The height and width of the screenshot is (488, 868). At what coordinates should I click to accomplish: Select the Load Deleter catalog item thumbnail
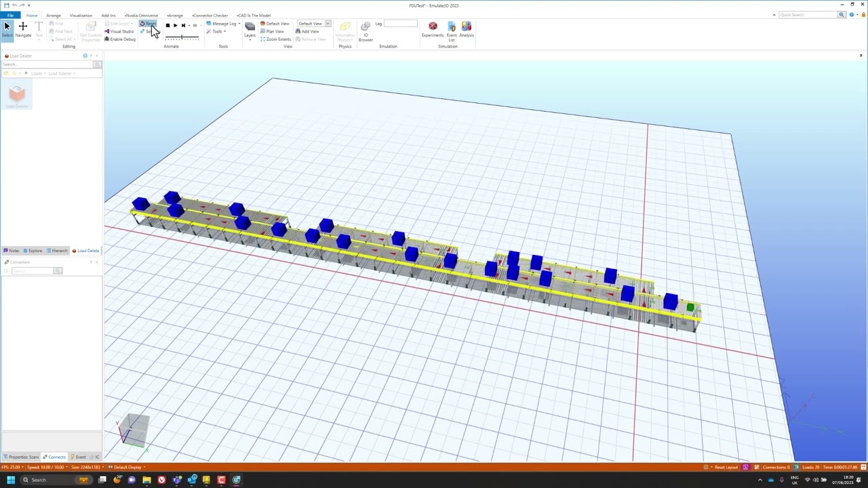[x=17, y=96]
